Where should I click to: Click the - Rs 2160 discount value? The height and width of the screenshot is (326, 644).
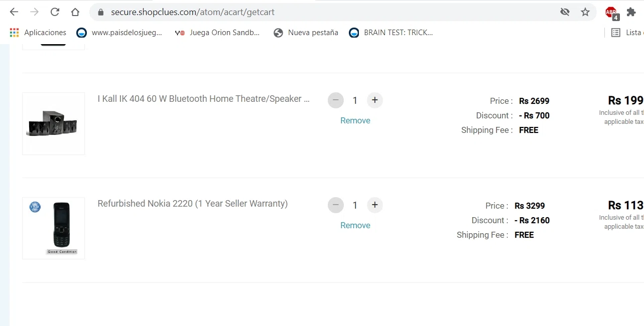click(x=532, y=220)
